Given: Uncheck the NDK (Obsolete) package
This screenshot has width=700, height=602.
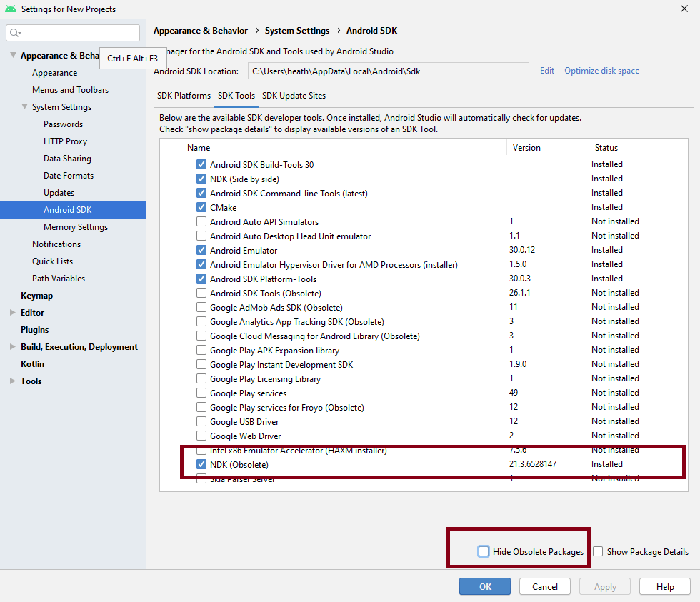Looking at the screenshot, I should pos(201,463).
